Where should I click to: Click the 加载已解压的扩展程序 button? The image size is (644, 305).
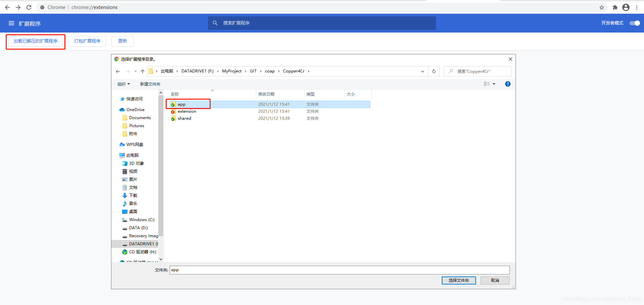pos(36,41)
